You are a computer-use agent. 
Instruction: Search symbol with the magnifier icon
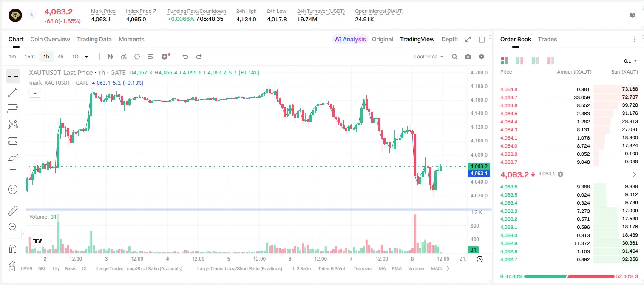click(x=454, y=57)
